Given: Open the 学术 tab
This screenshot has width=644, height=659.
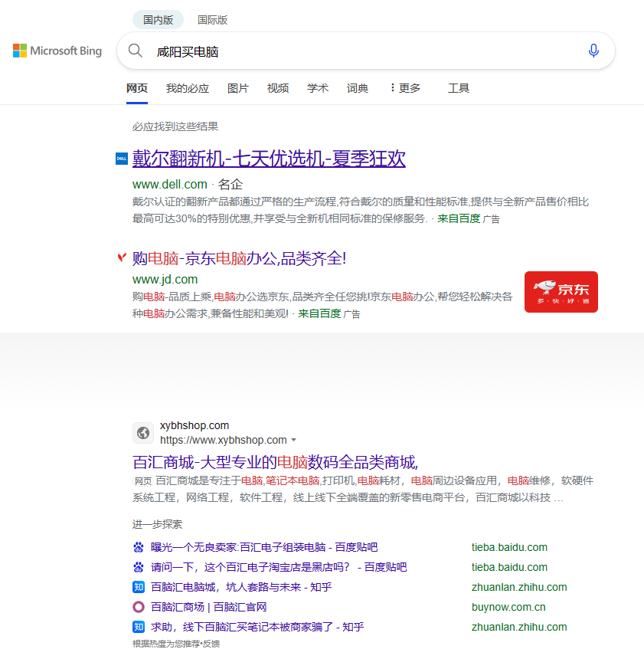Looking at the screenshot, I should coord(318,88).
